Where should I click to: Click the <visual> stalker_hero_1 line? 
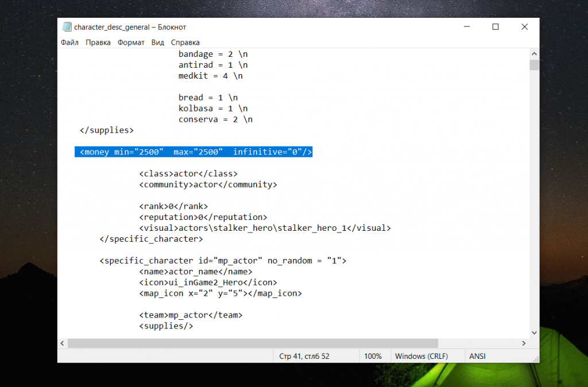pyautogui.click(x=265, y=228)
